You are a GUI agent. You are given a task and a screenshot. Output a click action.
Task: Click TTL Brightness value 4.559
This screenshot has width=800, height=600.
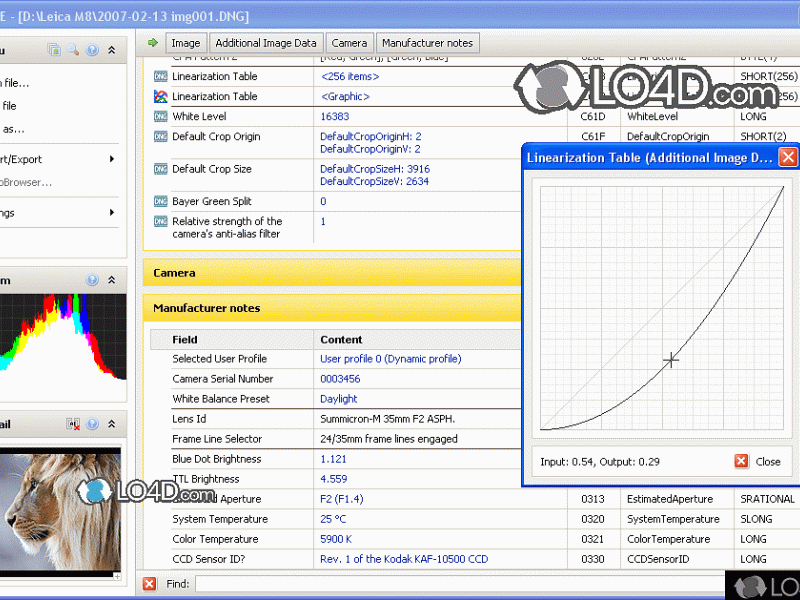[334, 479]
